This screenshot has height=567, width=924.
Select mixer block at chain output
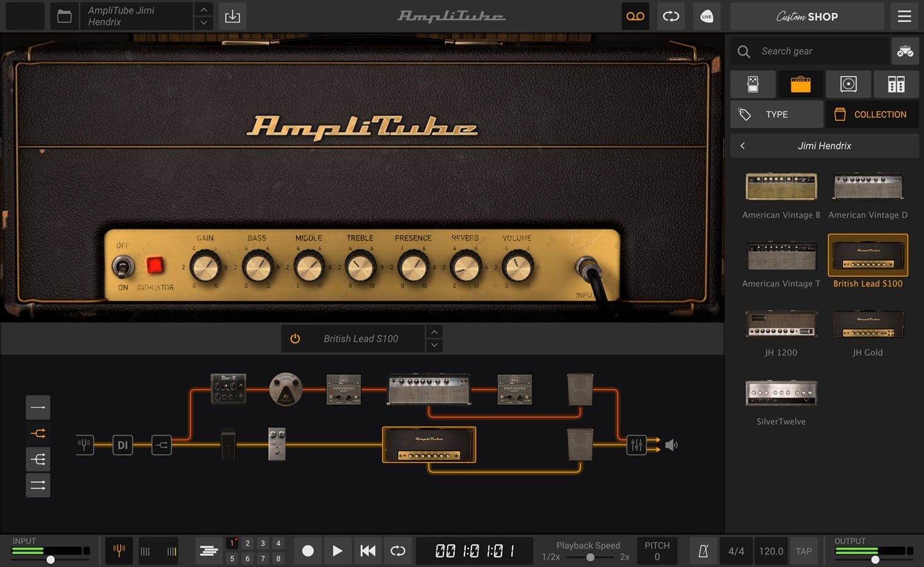click(x=636, y=445)
